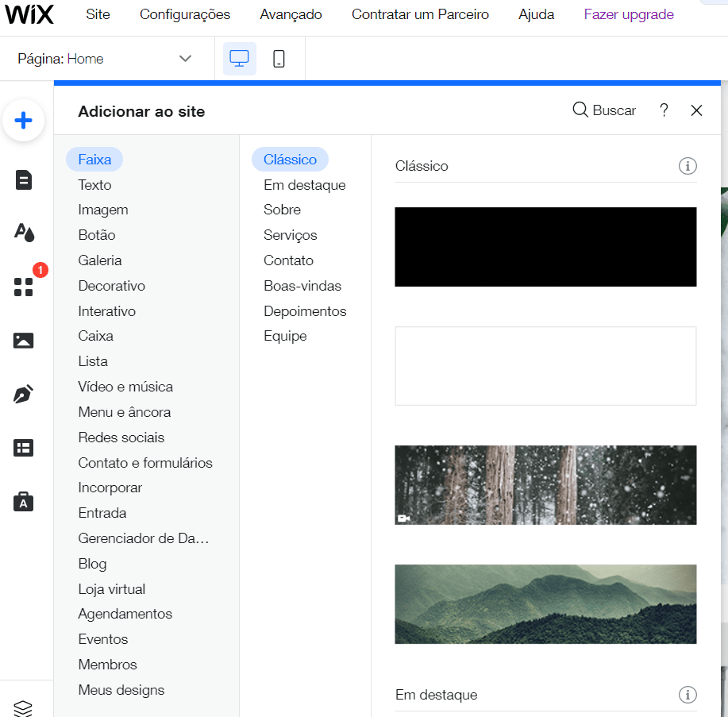This screenshot has height=717, width=728.
Task: Select the Loja virtual category
Action: [112, 589]
